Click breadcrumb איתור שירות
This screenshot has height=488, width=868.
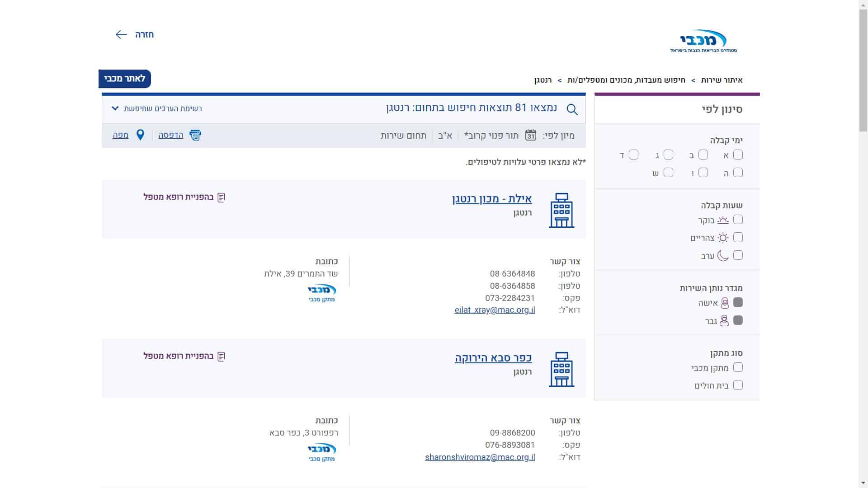[x=722, y=80]
